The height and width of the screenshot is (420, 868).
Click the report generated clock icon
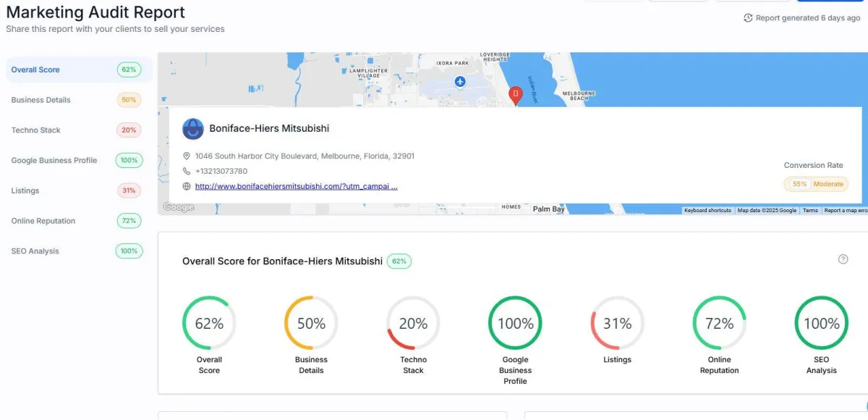click(748, 18)
